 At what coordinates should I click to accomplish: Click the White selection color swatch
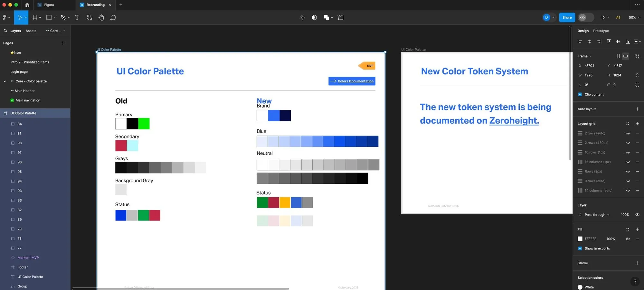[580, 287]
